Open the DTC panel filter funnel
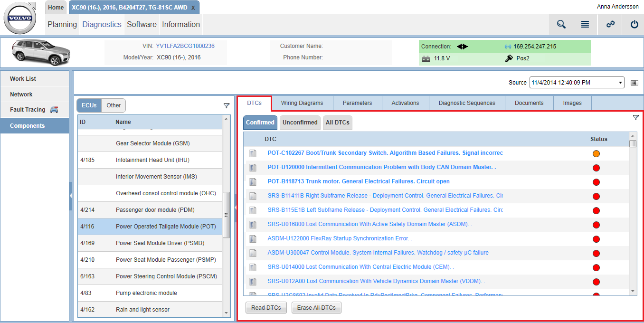Image resolution: width=644 pixels, height=323 pixels. click(636, 117)
